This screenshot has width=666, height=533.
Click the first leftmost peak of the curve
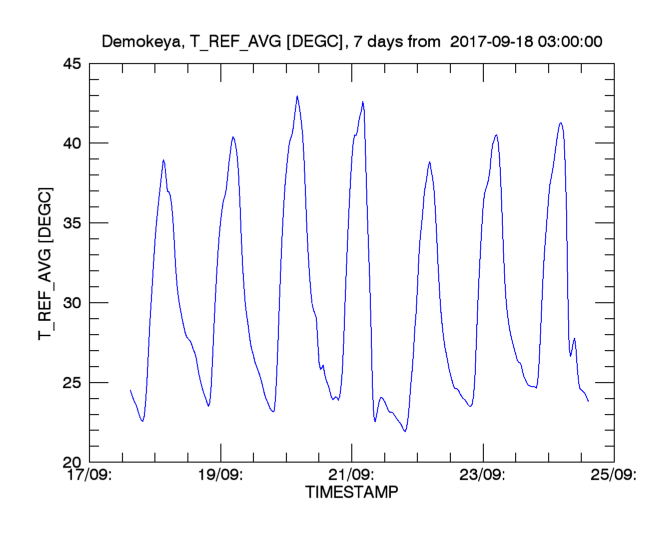[163, 160]
